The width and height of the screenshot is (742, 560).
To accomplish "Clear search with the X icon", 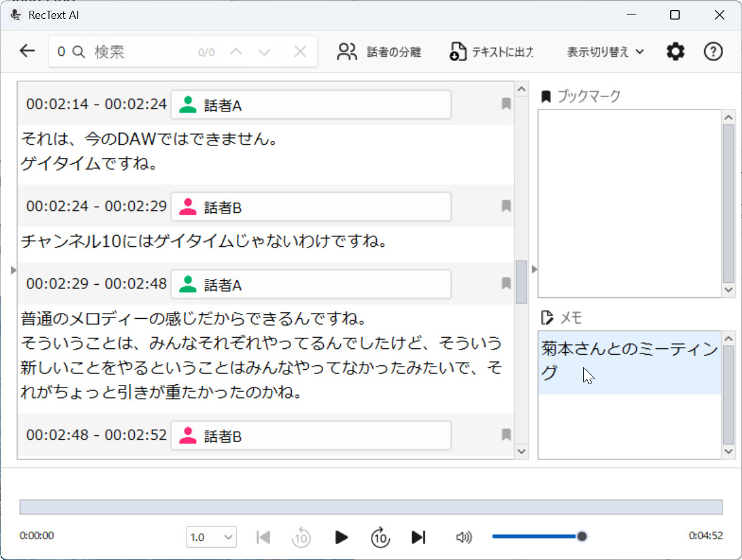I will point(300,52).
